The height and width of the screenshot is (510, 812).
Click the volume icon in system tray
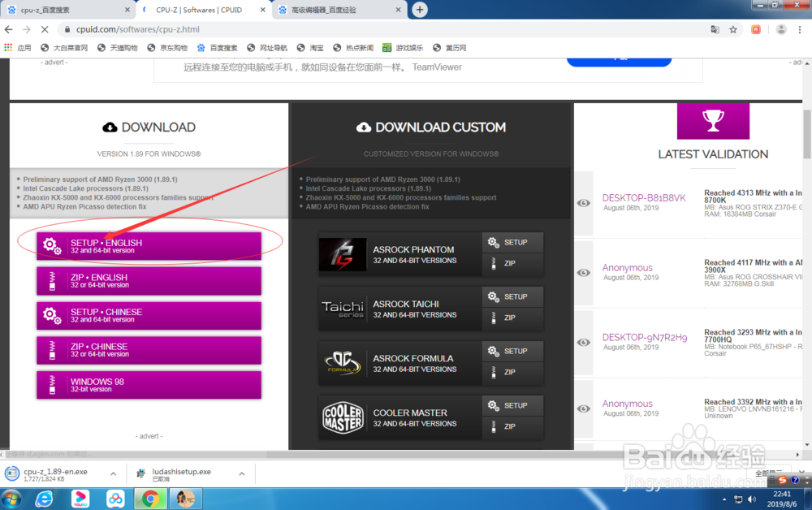[752, 499]
